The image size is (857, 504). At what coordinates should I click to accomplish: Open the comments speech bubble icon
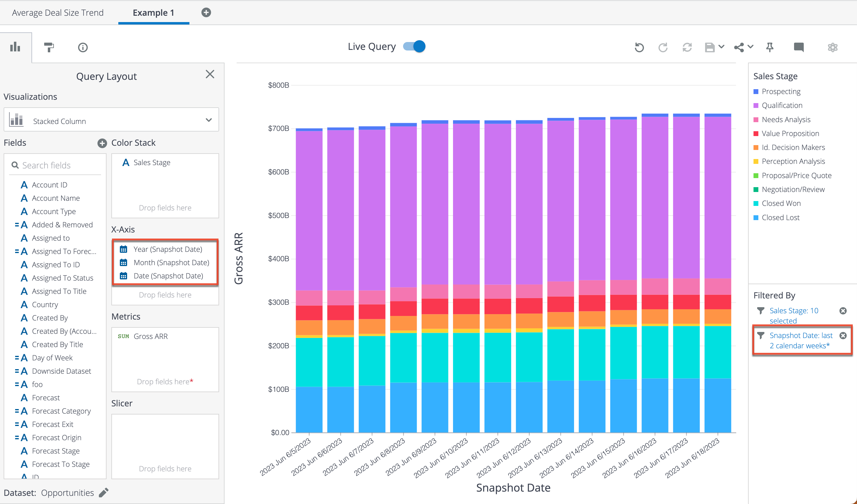click(x=799, y=47)
